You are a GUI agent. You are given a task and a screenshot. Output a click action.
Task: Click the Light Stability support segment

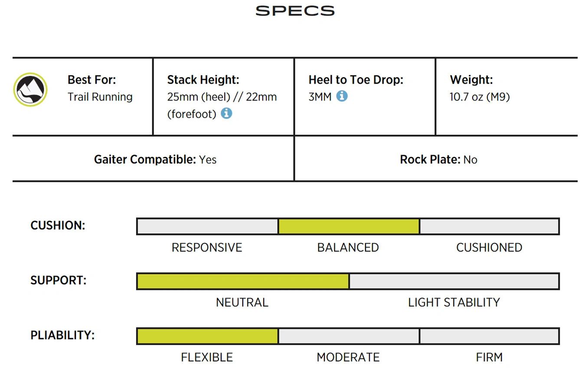(x=454, y=281)
